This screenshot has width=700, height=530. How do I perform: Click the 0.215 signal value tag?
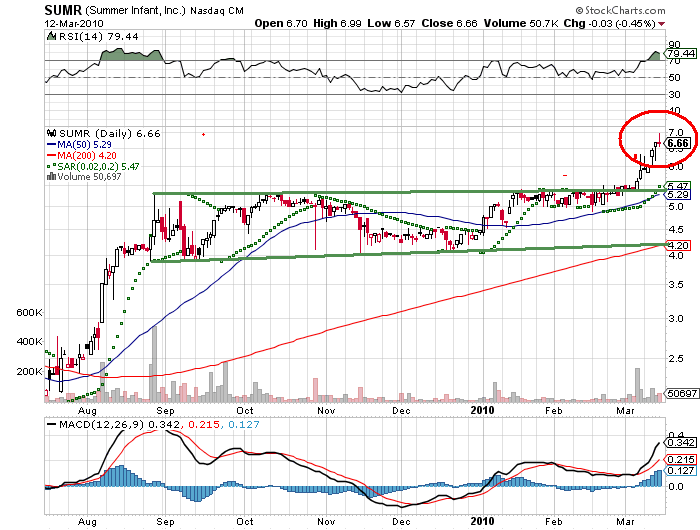(680, 459)
